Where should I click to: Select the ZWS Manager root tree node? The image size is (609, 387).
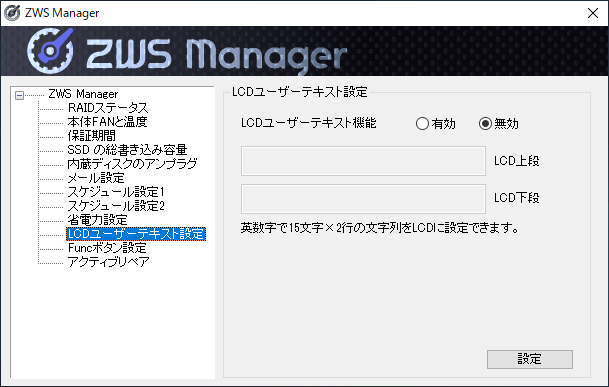pyautogui.click(x=83, y=94)
